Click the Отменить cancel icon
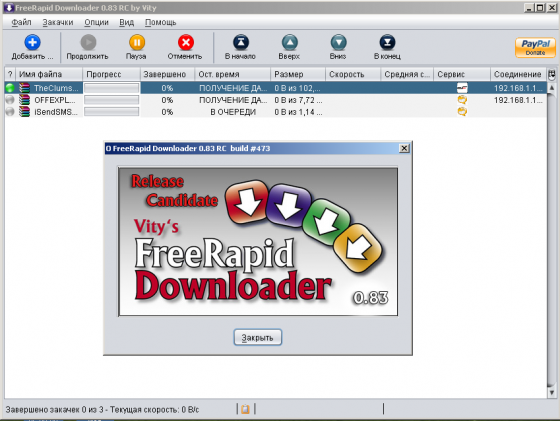The width and height of the screenshot is (560, 421). (x=186, y=42)
